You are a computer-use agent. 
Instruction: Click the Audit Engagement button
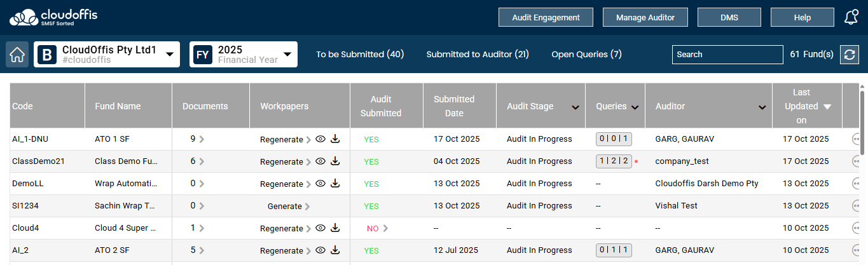pos(546,18)
